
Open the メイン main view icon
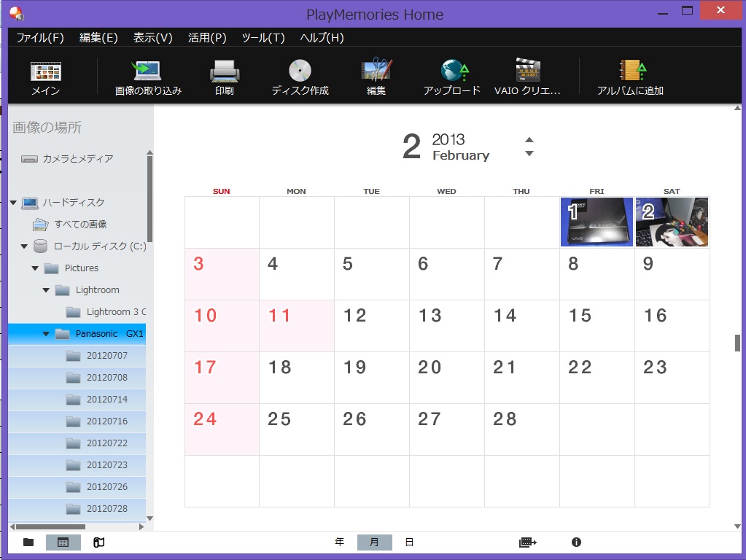coord(46,77)
